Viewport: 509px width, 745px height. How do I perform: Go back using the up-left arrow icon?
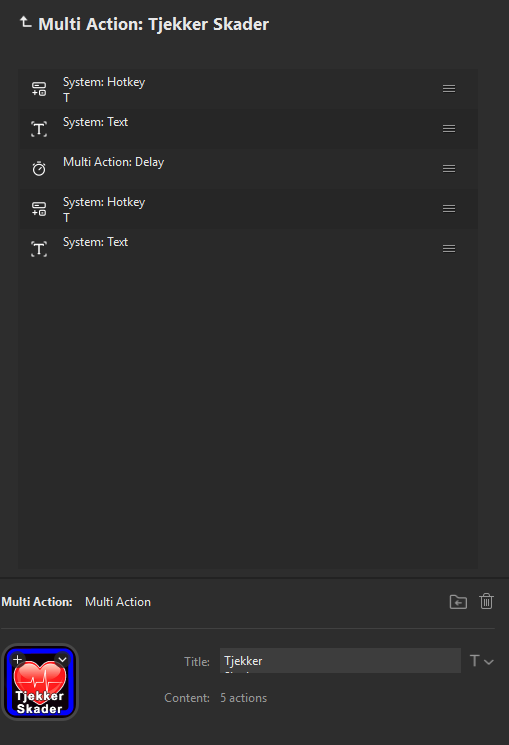coord(26,22)
